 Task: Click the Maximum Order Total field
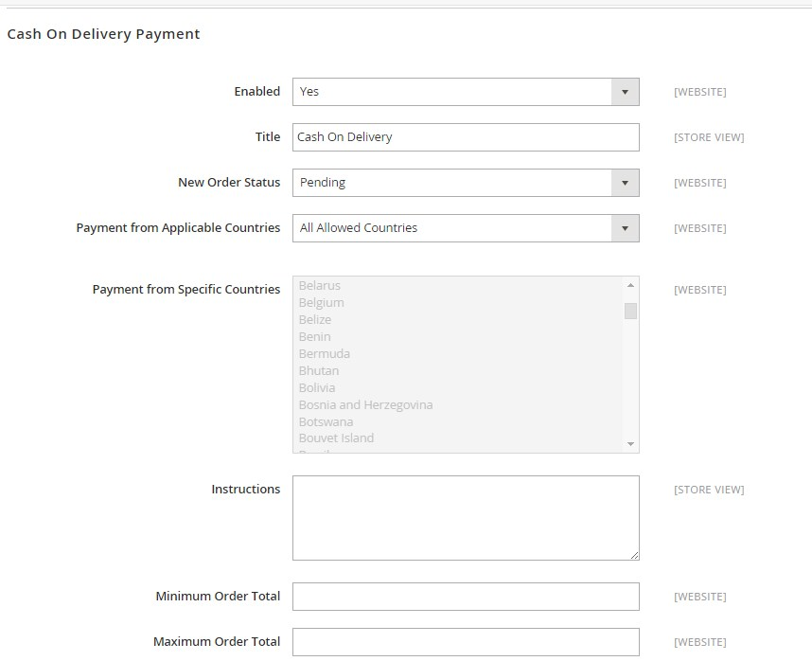(x=466, y=642)
